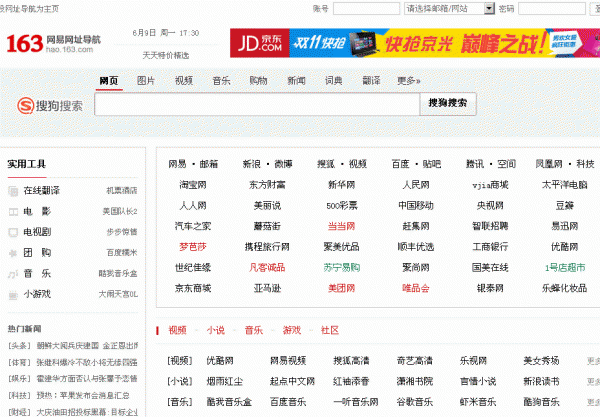The height and width of the screenshot is (417, 600).
Task: Open the 京东商城 link
Action: (193, 288)
